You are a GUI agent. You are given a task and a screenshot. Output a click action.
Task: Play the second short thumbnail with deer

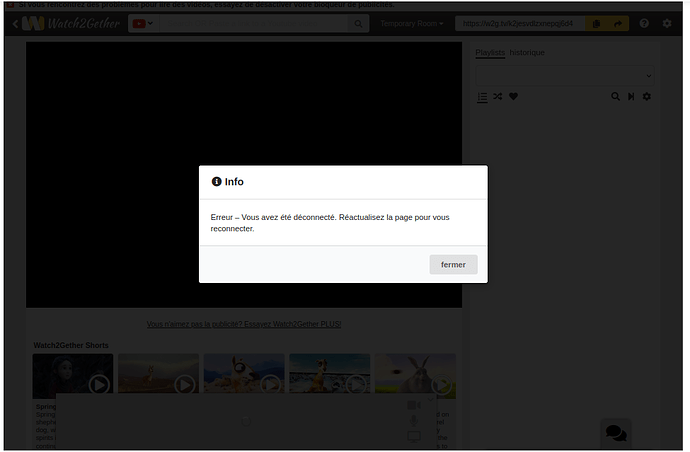[158, 376]
